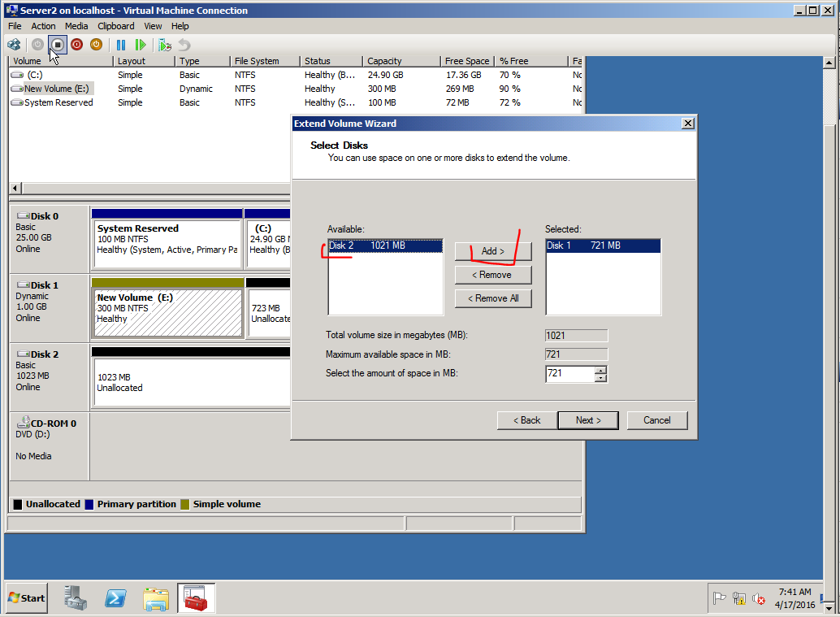
Task: Click the Disk 2 label panel
Action: click(50, 377)
